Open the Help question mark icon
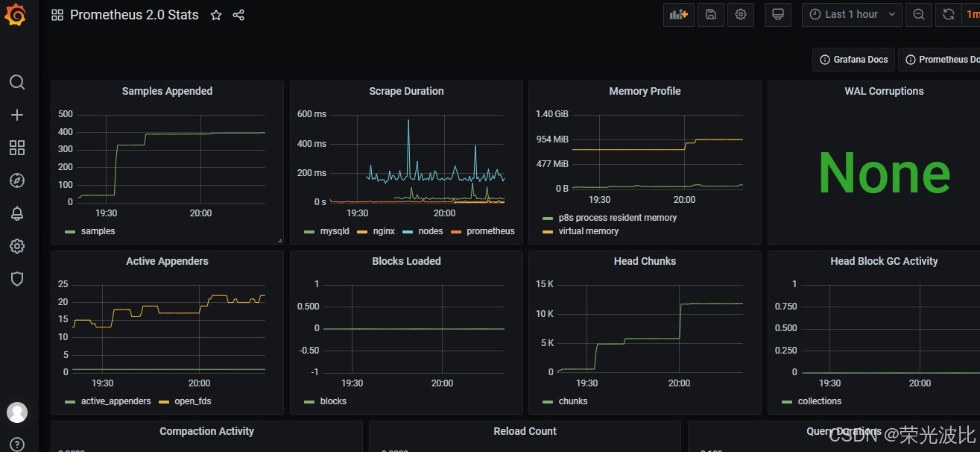Image resolution: width=980 pixels, height=452 pixels. coord(17,445)
